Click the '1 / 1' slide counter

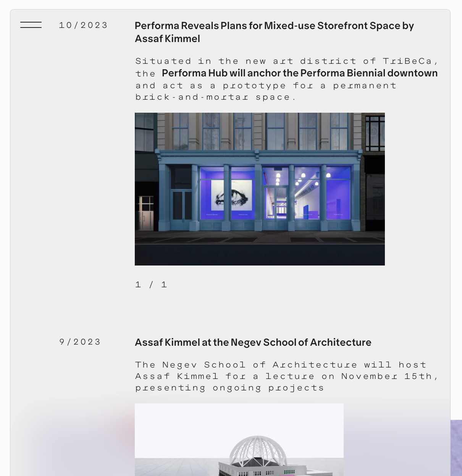pyautogui.click(x=151, y=285)
